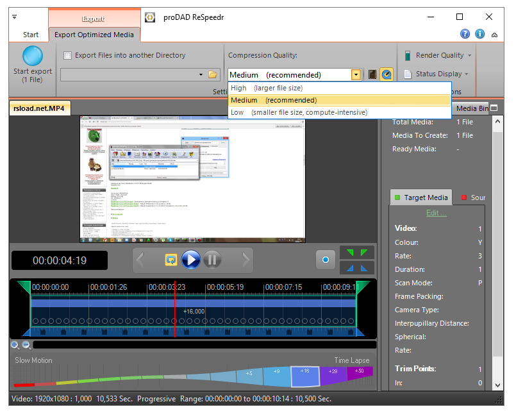Click the 00:00:05:19 timeline ruler label

point(226,287)
